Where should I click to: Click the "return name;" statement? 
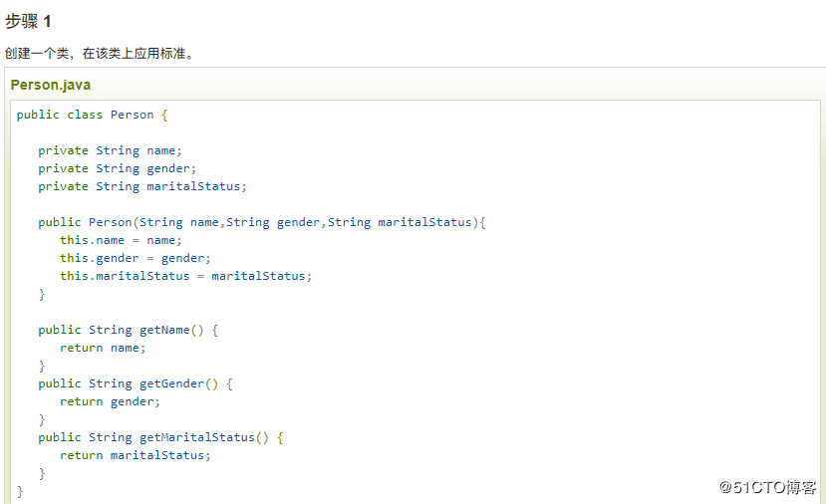click(103, 348)
